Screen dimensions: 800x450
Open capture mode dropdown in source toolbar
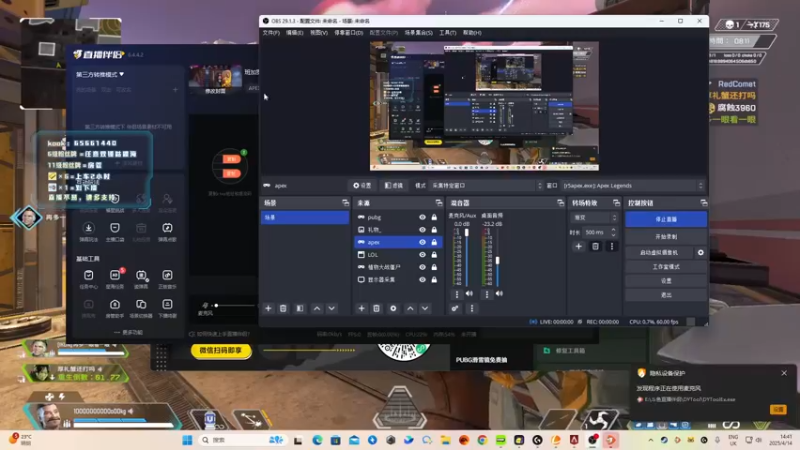[x=487, y=186]
